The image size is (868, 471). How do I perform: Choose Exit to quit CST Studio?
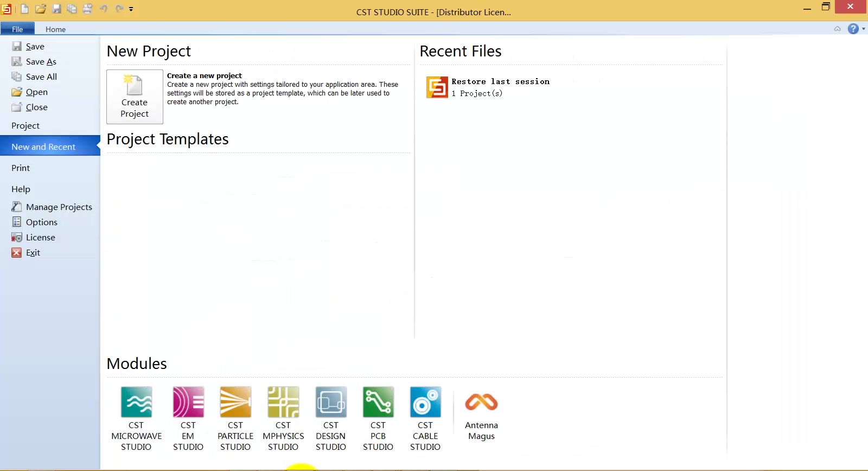pyautogui.click(x=33, y=253)
